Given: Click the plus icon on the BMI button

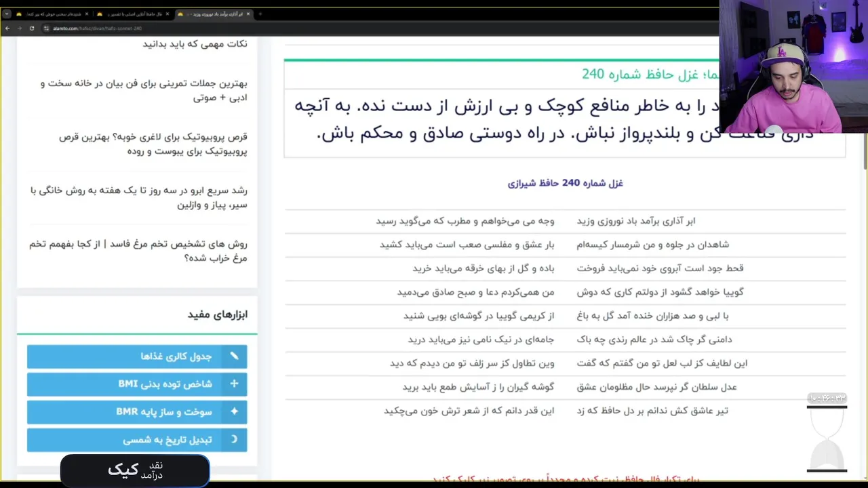Looking at the screenshot, I should [234, 384].
